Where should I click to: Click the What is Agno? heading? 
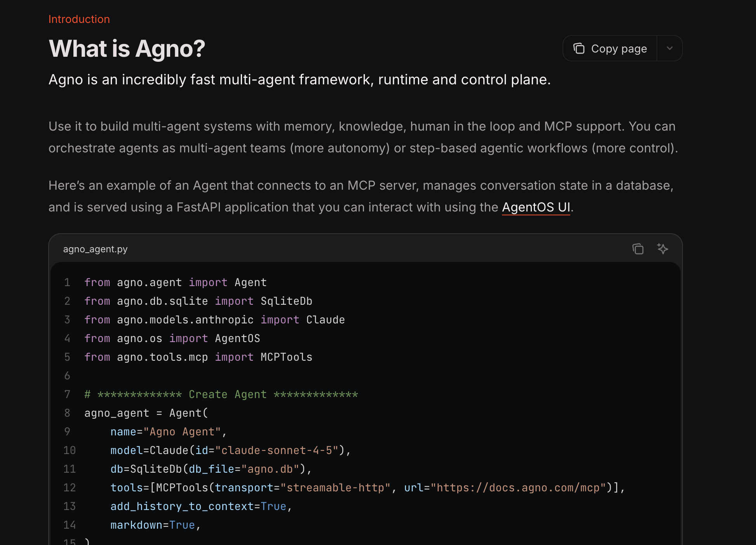pos(127,49)
